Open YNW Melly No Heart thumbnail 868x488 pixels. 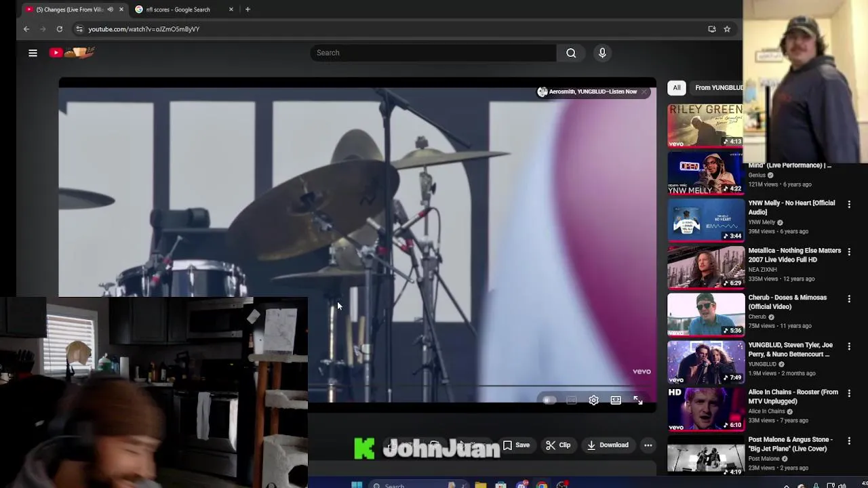pos(705,220)
